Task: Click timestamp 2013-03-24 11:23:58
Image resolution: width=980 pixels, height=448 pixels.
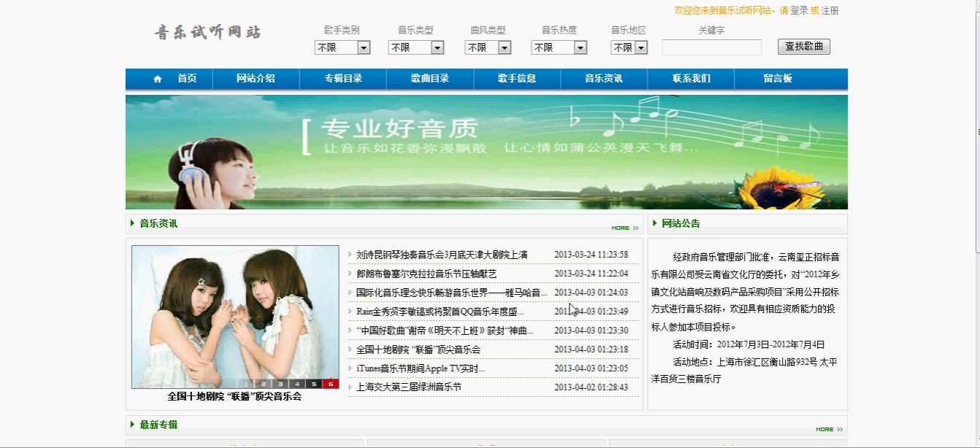Action: (x=591, y=255)
